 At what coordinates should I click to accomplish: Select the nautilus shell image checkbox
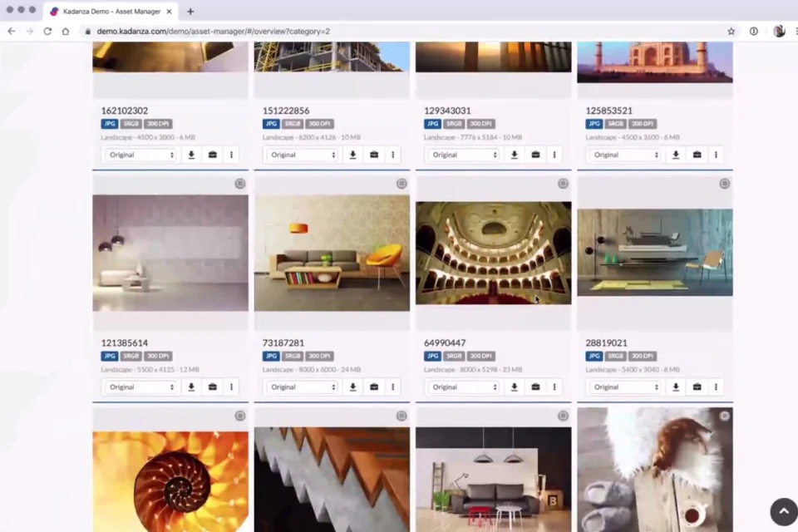(x=239, y=416)
